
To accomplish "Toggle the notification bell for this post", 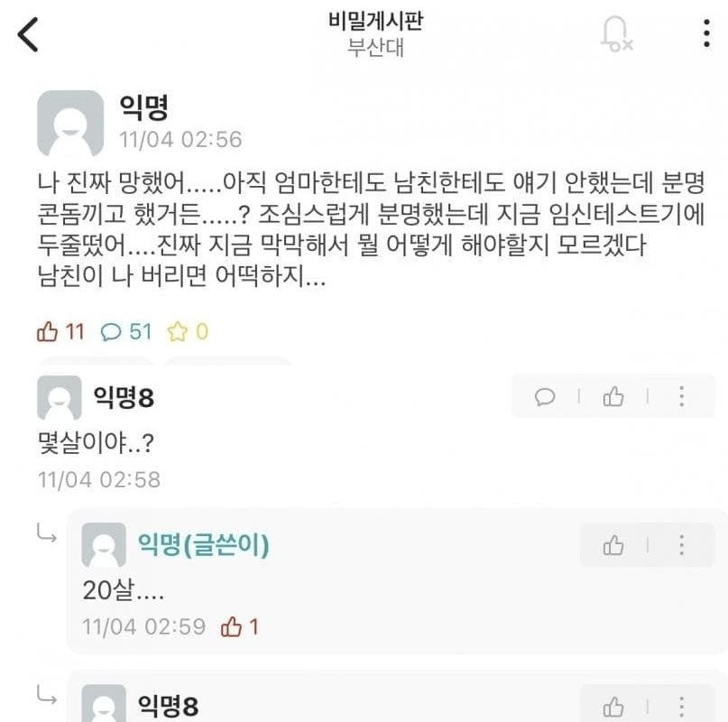I will click(615, 33).
